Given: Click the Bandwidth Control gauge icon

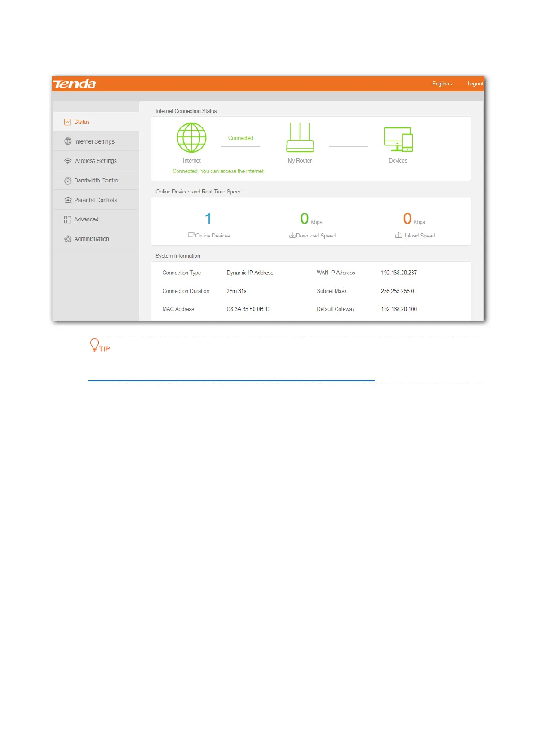Looking at the screenshot, I should (68, 181).
